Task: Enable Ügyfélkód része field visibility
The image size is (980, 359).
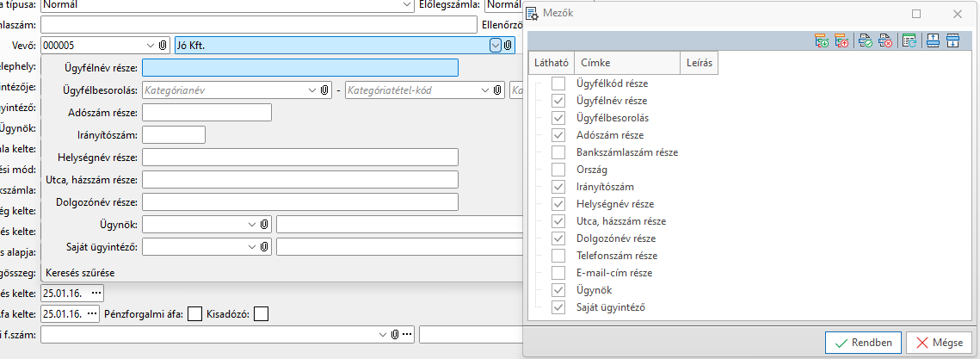Action: pos(558,84)
